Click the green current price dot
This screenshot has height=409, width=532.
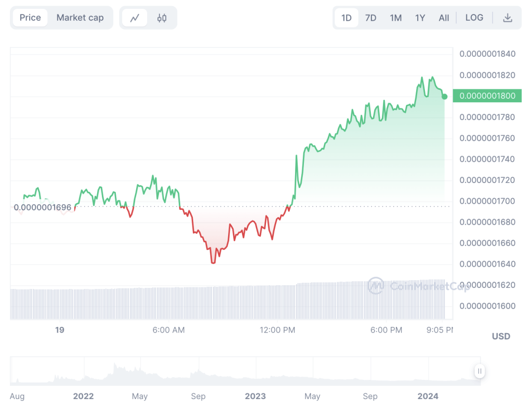pyautogui.click(x=445, y=96)
